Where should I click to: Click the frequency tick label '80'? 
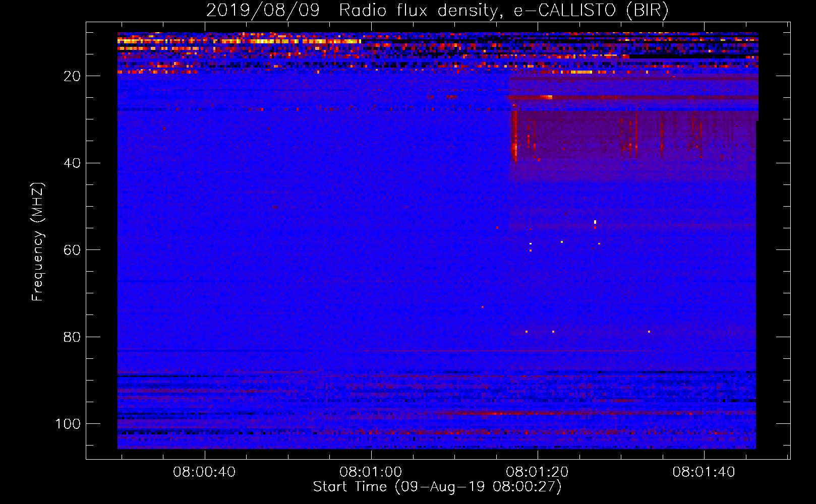pyautogui.click(x=72, y=337)
